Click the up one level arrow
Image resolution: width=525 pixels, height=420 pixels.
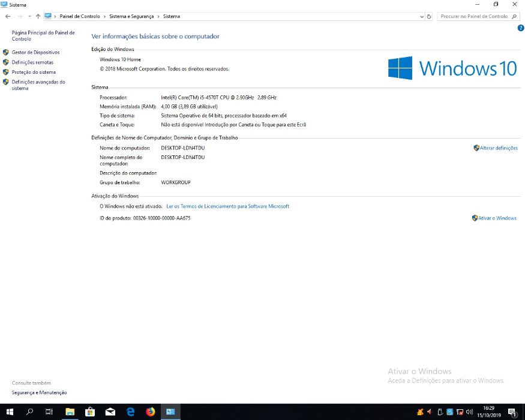click(38, 16)
